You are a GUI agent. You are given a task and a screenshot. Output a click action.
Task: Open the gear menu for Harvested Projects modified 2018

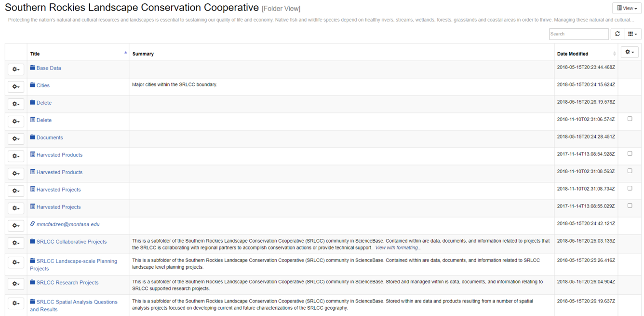click(16, 191)
